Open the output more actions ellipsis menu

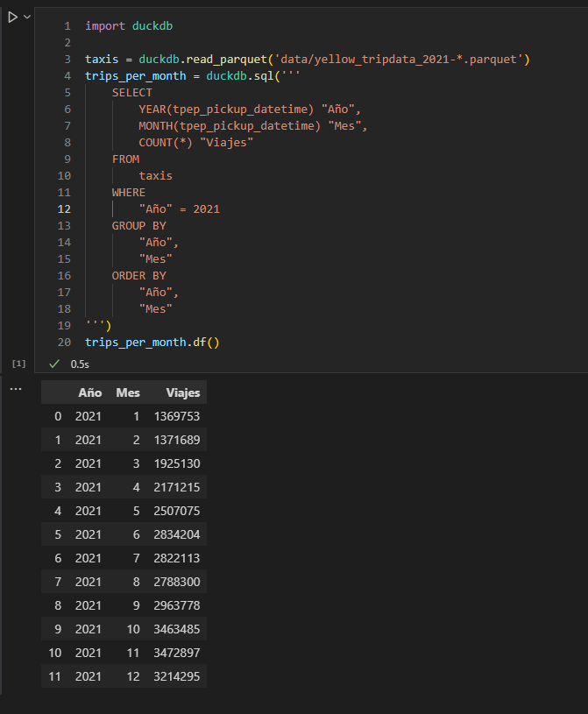coord(15,388)
